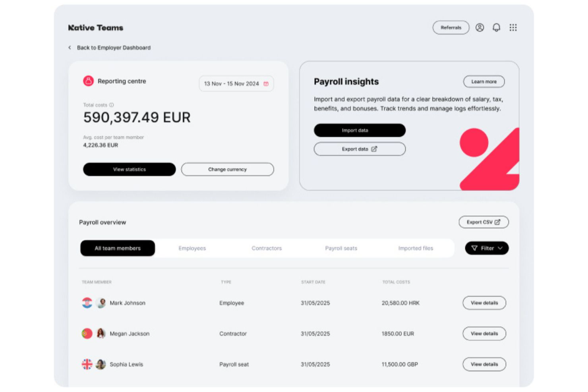
Task: Click the info icon next to Total costs
Action: 111,105
